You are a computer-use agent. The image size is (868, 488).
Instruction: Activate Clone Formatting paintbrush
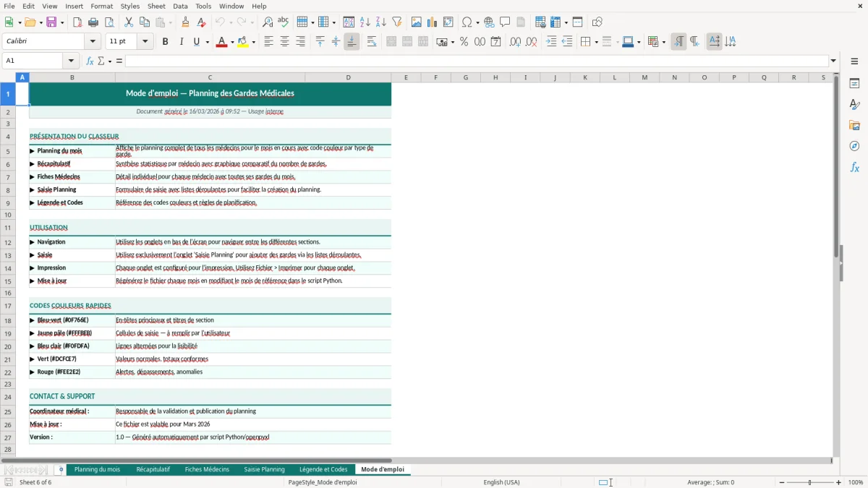click(x=186, y=22)
